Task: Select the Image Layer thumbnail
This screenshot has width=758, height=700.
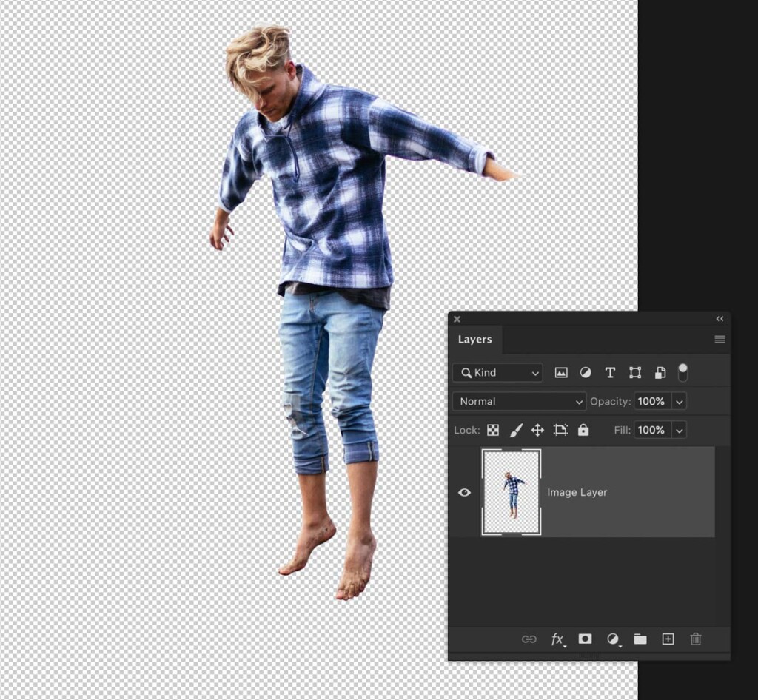Action: coord(511,492)
